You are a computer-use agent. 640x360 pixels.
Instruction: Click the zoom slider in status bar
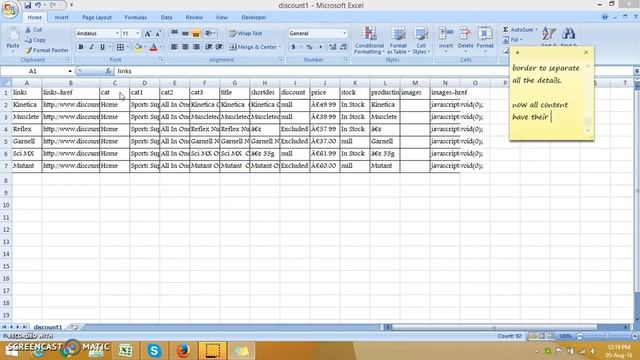click(607, 336)
